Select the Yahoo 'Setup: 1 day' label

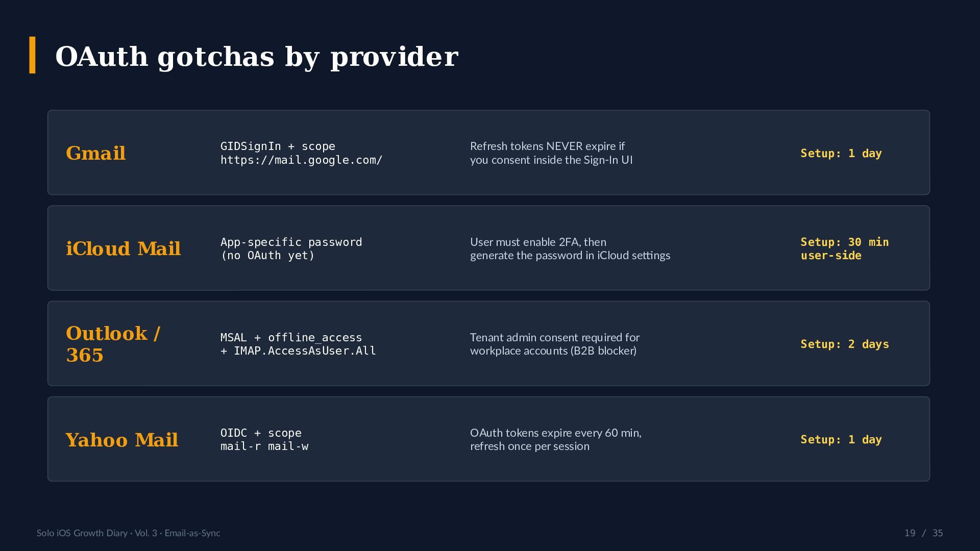[x=841, y=439]
